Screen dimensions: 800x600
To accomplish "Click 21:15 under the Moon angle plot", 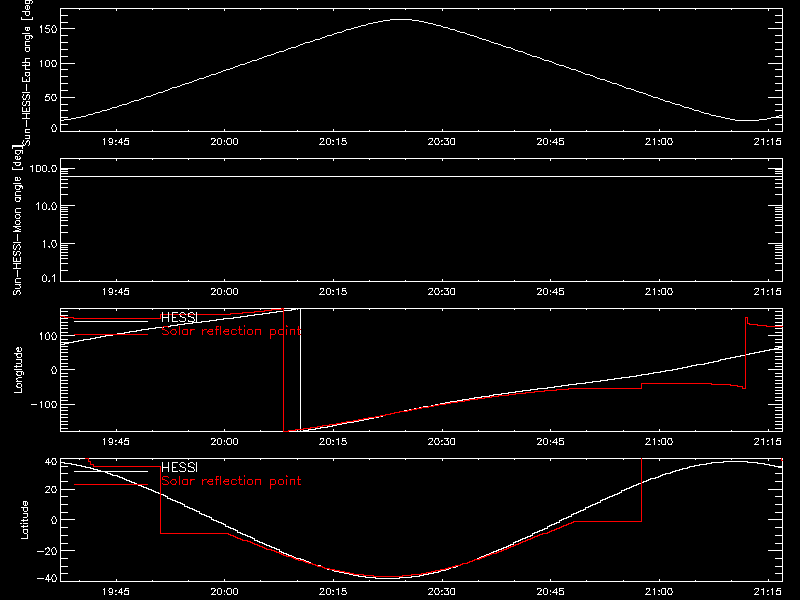I will click(767, 292).
